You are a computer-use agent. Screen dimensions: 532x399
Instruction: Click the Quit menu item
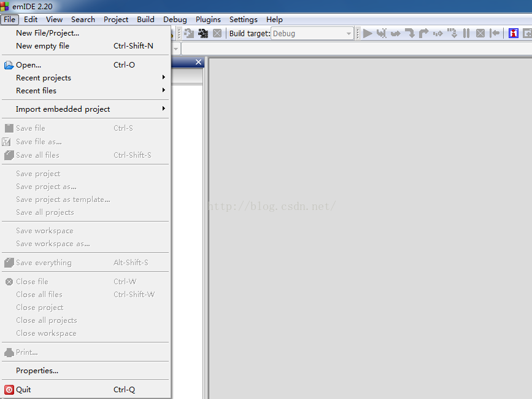tap(85, 390)
